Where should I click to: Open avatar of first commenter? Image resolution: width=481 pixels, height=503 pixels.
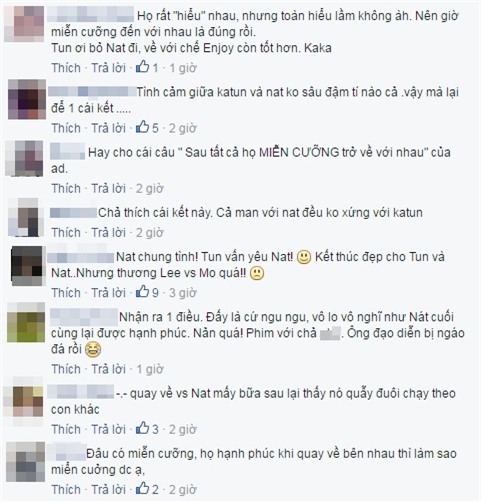coord(24,24)
